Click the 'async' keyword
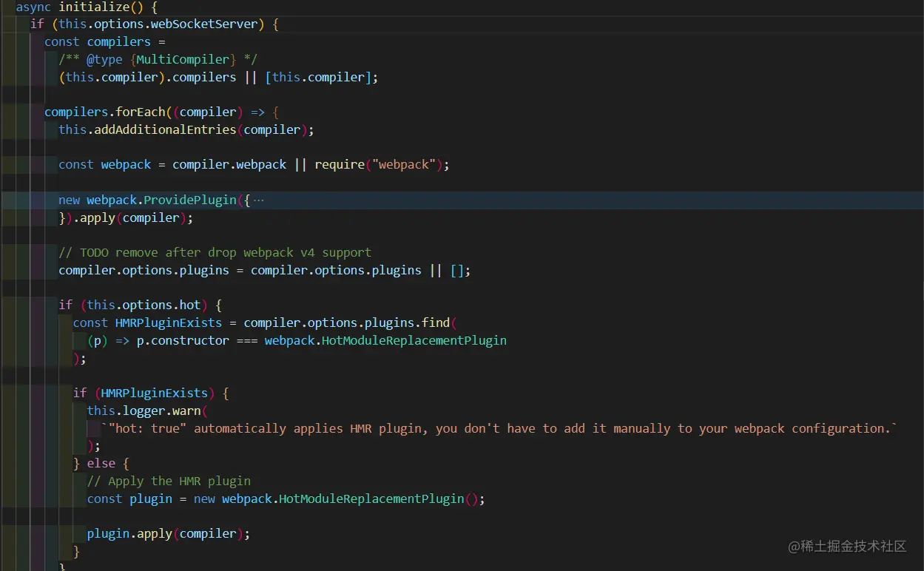 [x=34, y=7]
